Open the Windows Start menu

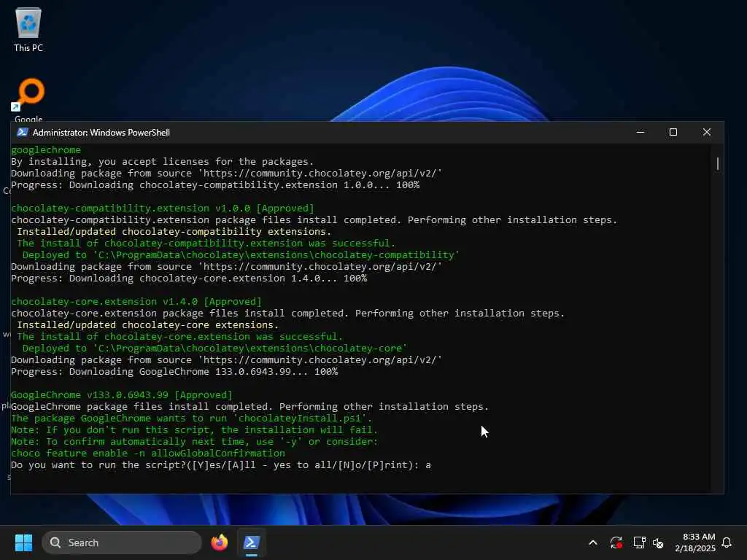23,542
